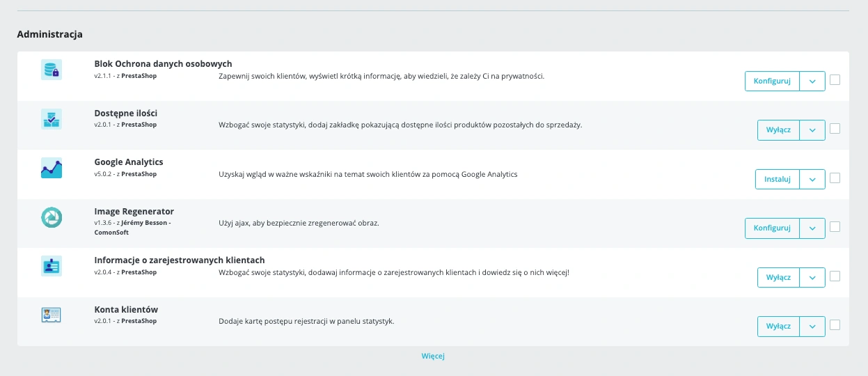Click the Więcej link
Viewport: 868px width, 376px height.
coord(433,356)
